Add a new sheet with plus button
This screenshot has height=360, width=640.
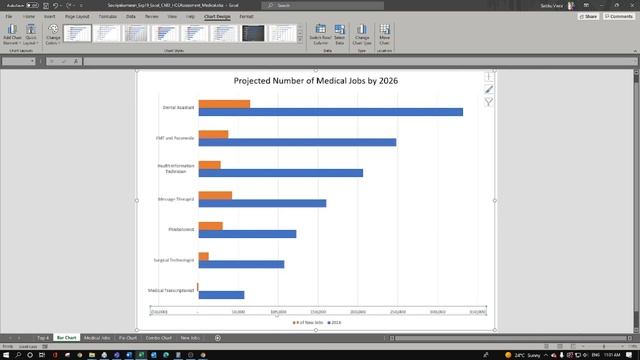[218, 338]
